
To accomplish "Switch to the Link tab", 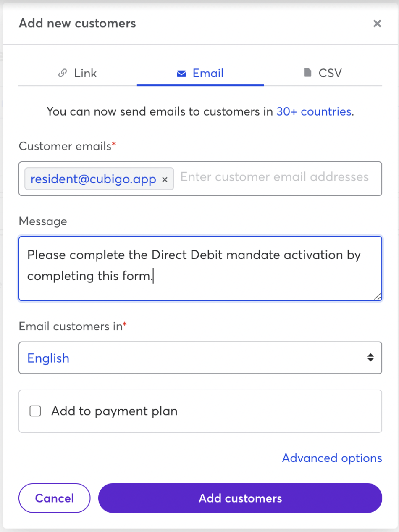I will [77, 73].
